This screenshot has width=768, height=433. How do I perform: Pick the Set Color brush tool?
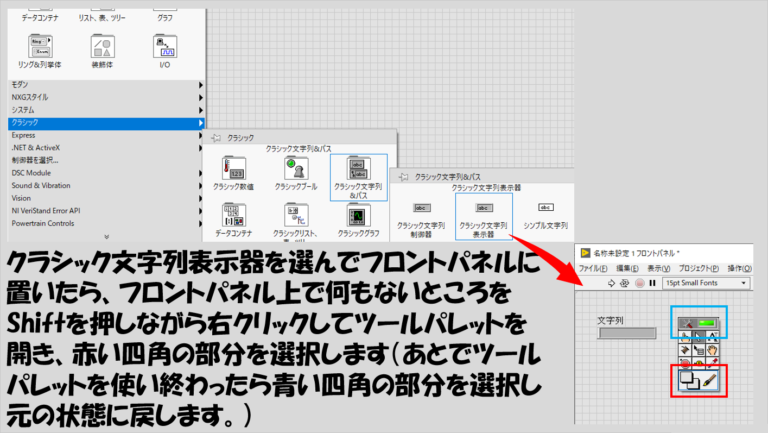pyautogui.click(x=710, y=381)
